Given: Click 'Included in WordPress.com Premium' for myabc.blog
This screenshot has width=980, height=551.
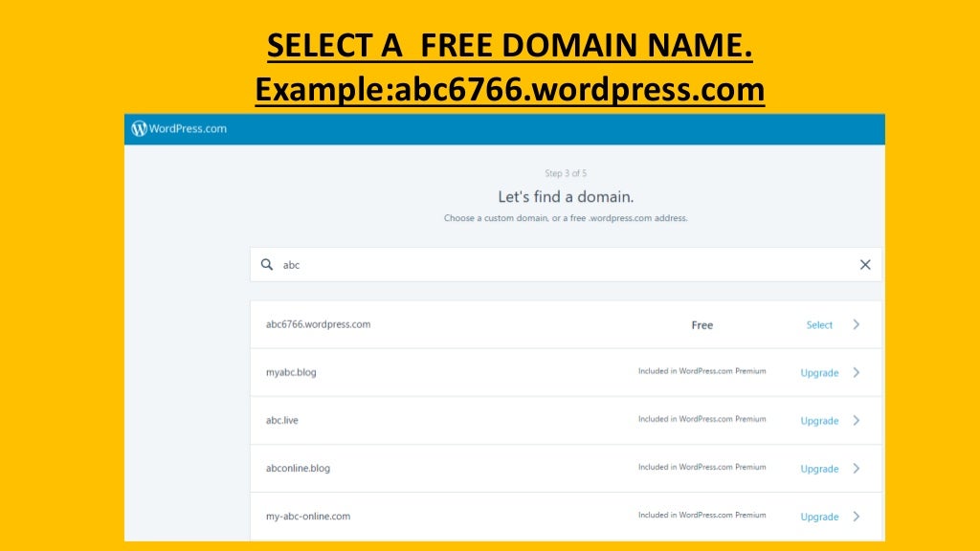Looking at the screenshot, I should (702, 371).
